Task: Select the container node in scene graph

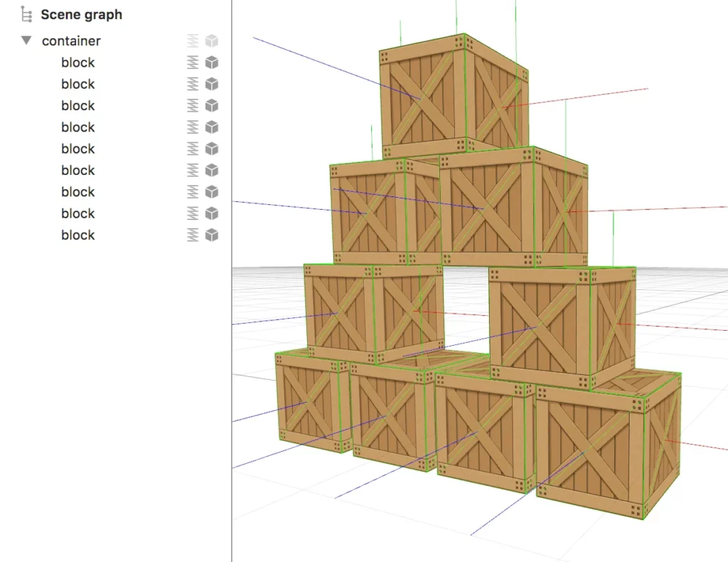Action: tap(71, 41)
